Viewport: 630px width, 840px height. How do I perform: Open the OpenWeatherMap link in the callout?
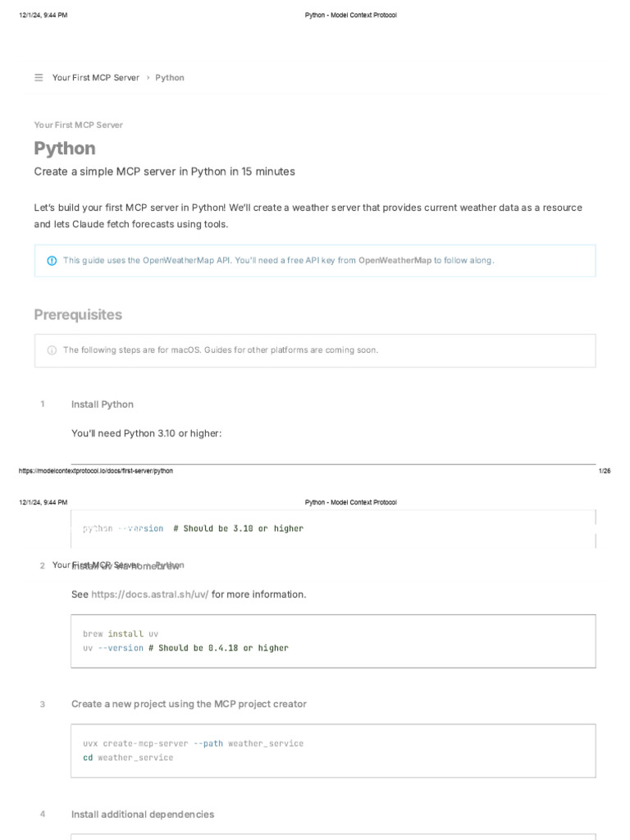point(395,261)
